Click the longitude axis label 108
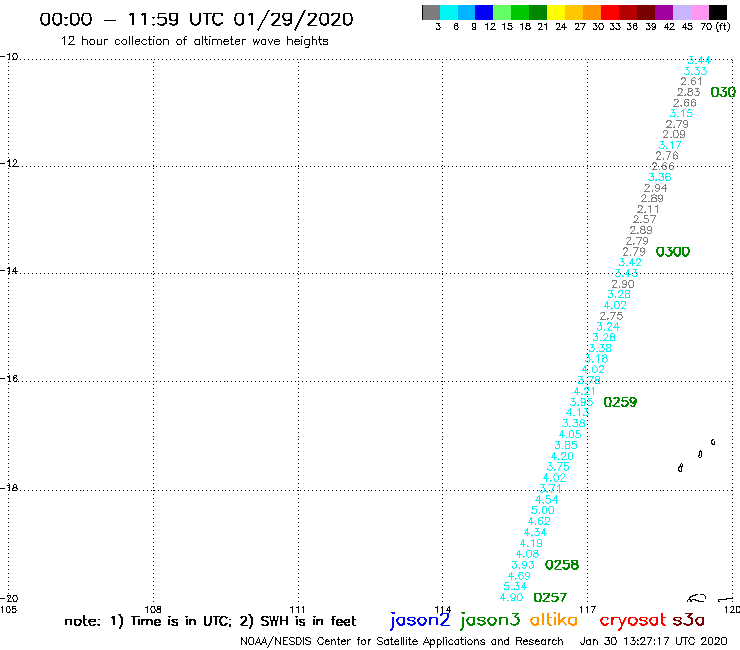Viewport: 740px width, 650px height. coord(153,609)
